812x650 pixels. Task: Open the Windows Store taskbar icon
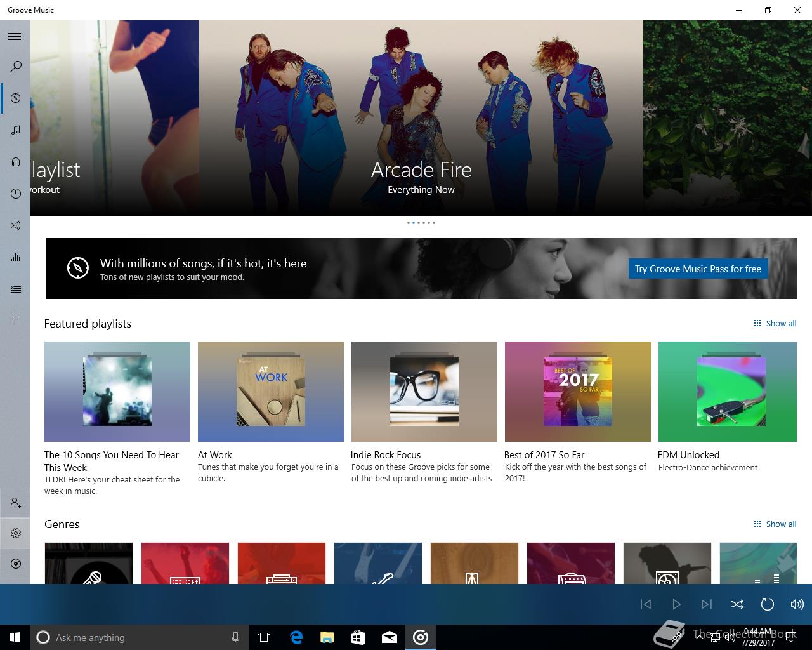[x=358, y=637]
